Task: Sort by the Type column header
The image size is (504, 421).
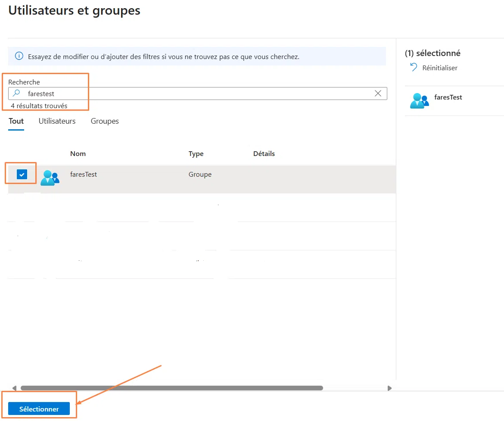Action: [x=196, y=153]
